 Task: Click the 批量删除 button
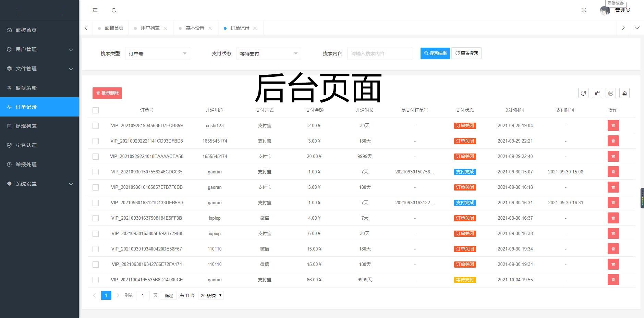(107, 93)
